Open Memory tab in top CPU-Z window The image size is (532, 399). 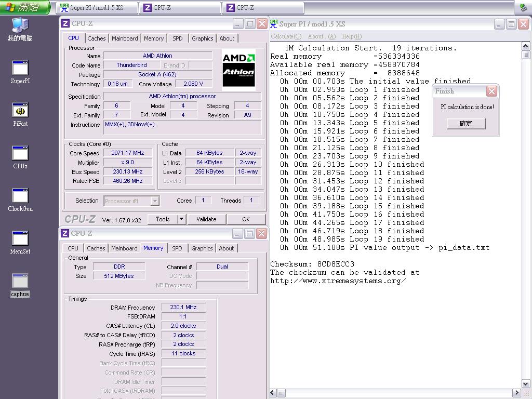click(x=154, y=38)
